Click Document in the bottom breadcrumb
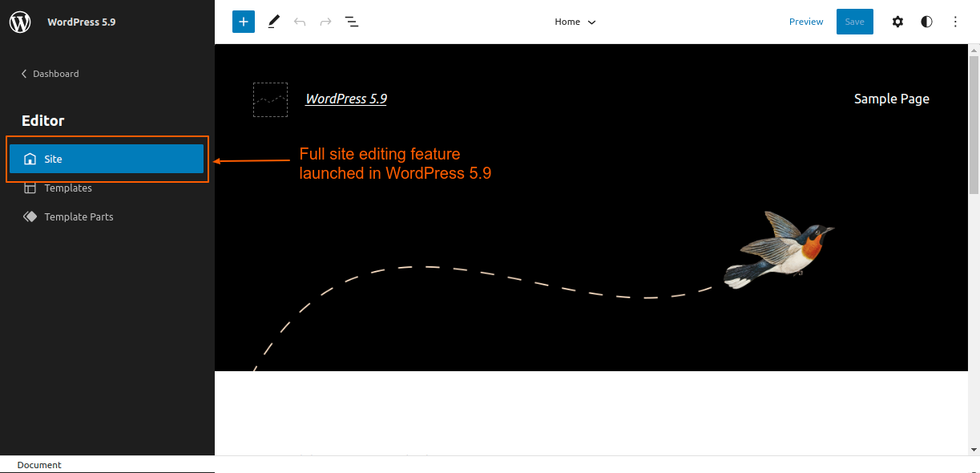Viewport: 980px width, 473px height. 39,465
